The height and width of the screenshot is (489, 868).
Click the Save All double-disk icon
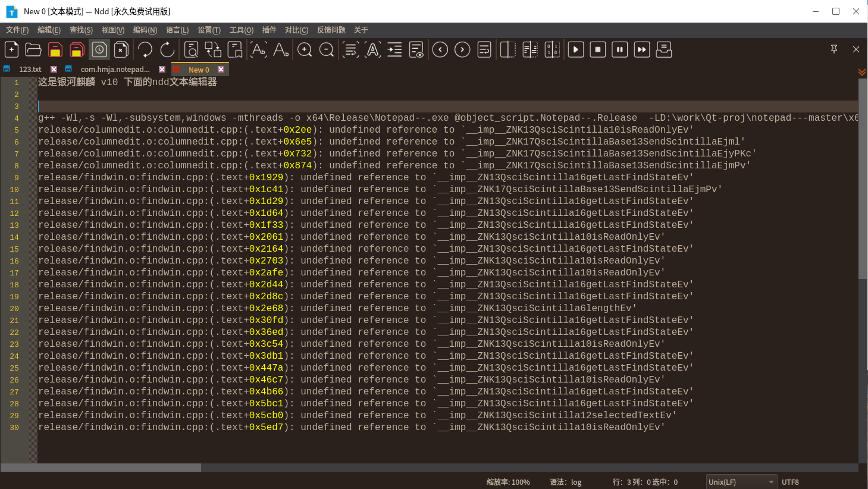77,50
